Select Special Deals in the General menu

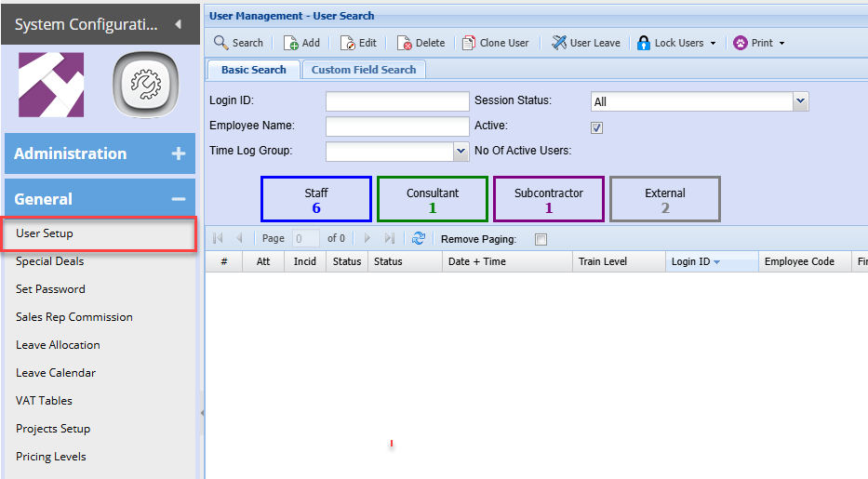tap(50, 261)
